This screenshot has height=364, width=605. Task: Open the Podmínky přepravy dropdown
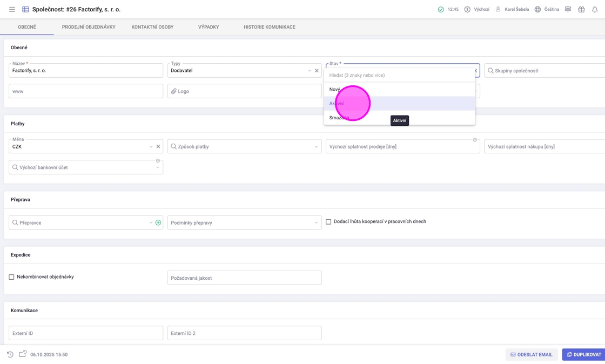click(x=316, y=223)
